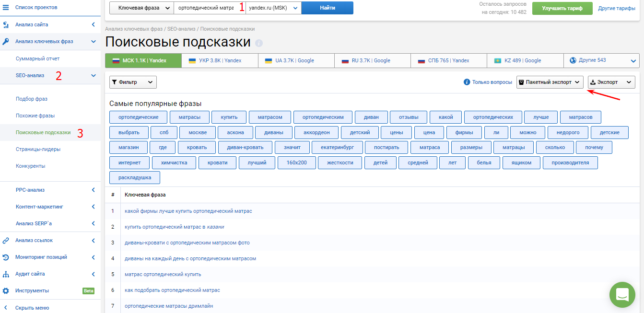Click the hamburger icon next to Список проектов
Screen dimensions: 644x313
click(x=6, y=7)
